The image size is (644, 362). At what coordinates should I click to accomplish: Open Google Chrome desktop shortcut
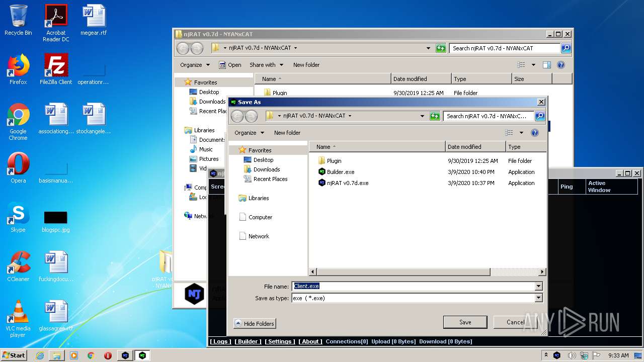point(18,122)
